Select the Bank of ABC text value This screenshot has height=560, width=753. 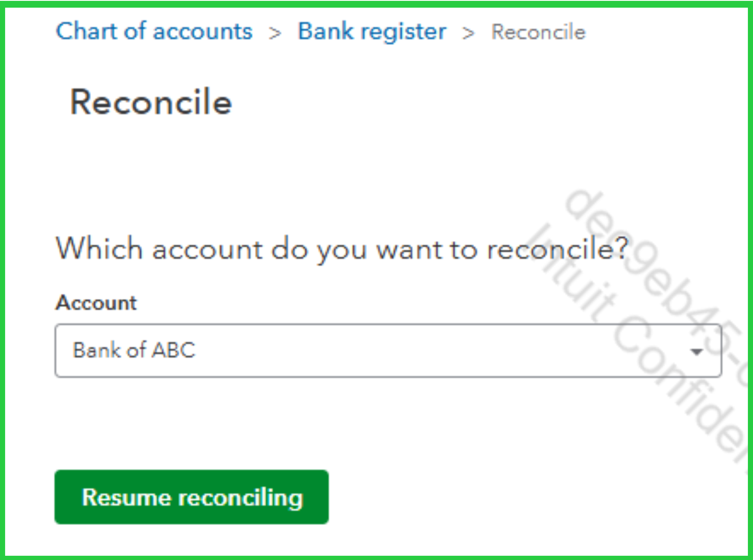(134, 350)
